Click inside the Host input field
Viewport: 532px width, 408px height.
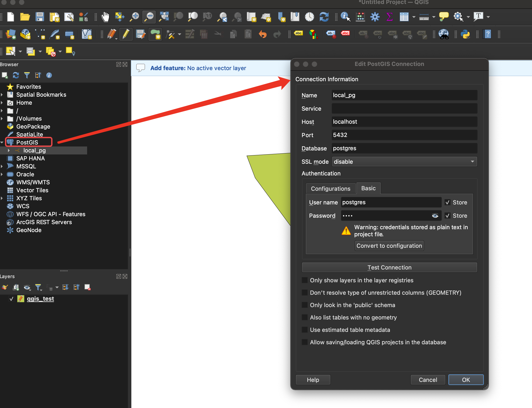tap(404, 122)
